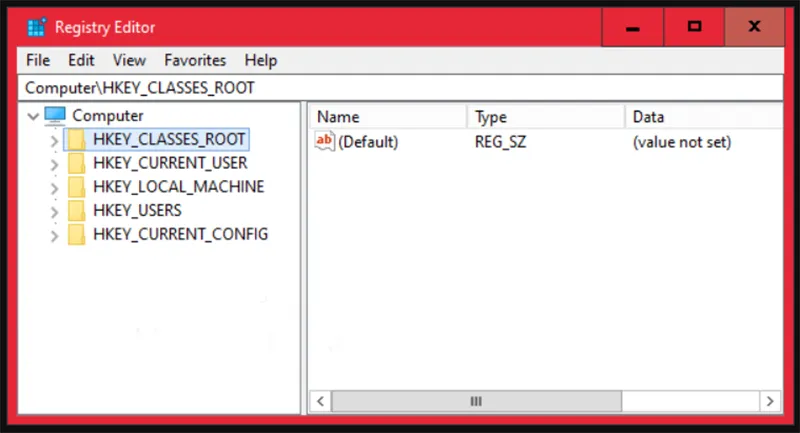Expand the HKEY_CURRENT_USER key
Viewport: 800px width, 433px height.
click(x=54, y=164)
